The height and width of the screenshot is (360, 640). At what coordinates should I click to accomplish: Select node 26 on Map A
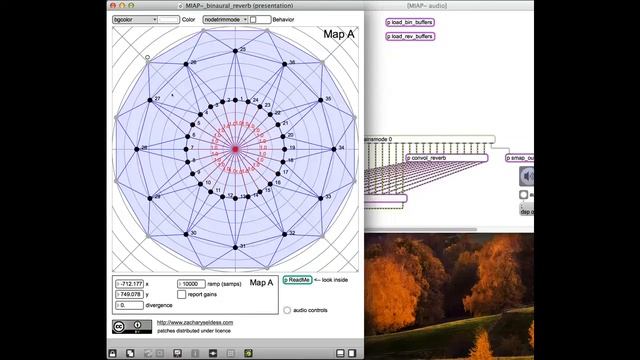[186, 64]
